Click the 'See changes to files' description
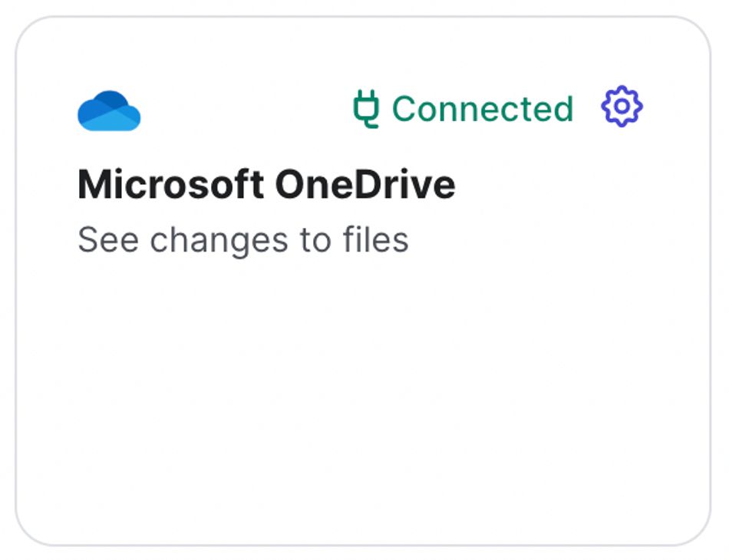Image resolution: width=729 pixels, height=560 pixels. [242, 240]
